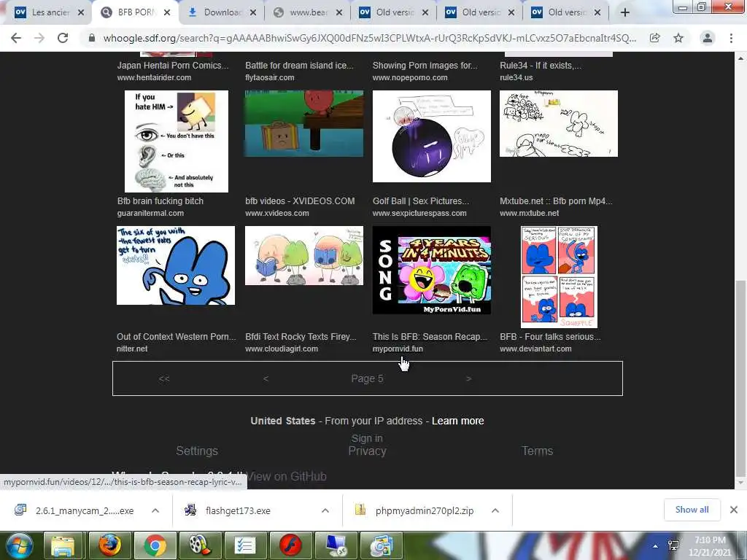Open a new tab with the plus button

625,13
